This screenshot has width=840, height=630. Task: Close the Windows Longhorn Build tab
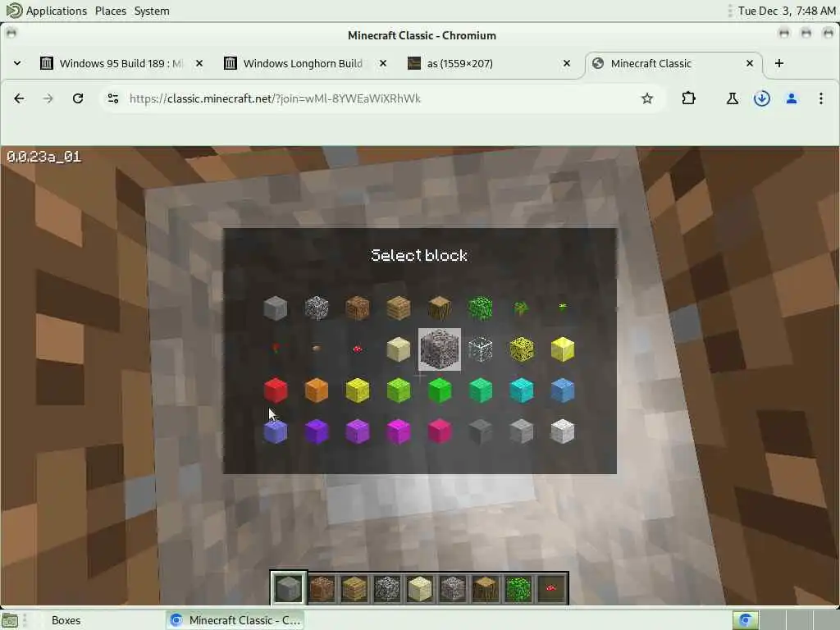tap(383, 63)
